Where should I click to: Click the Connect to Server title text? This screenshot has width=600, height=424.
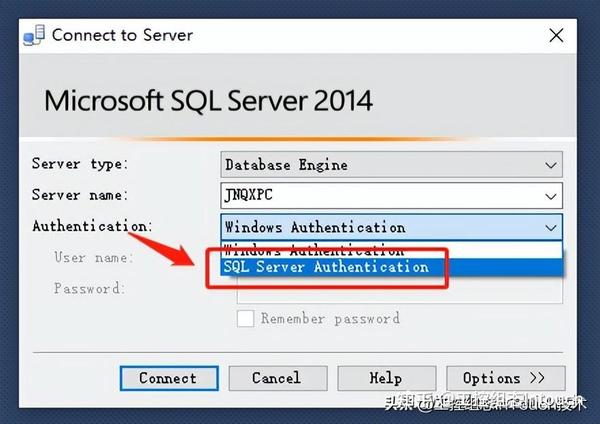point(122,35)
